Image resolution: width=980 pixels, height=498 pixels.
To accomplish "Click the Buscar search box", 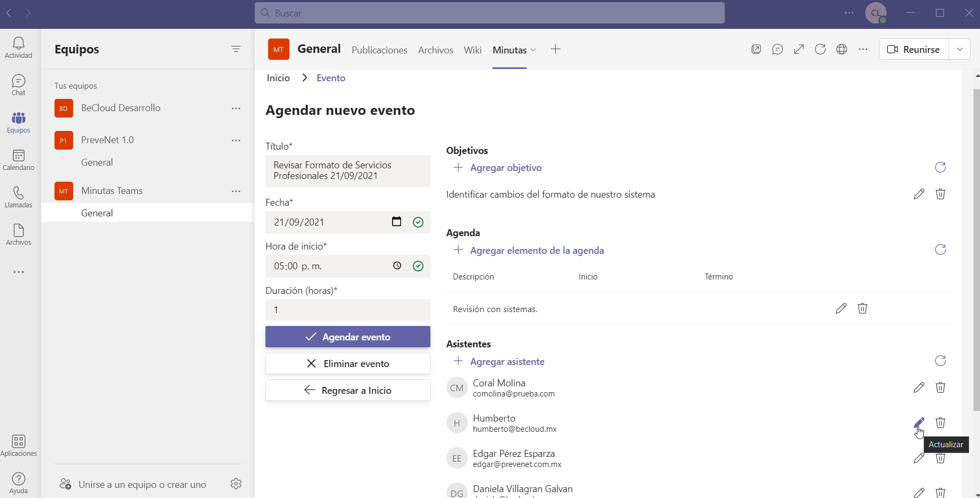I will 490,13.
